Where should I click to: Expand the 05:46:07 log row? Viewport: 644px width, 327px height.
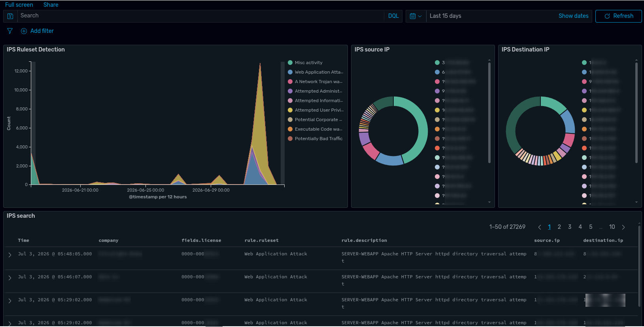click(x=10, y=278)
